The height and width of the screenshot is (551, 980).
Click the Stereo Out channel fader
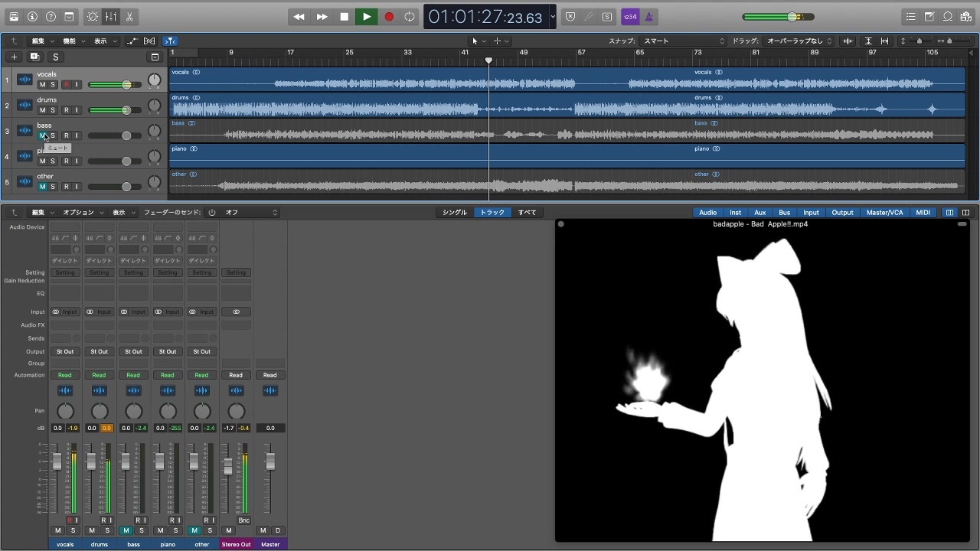click(227, 466)
